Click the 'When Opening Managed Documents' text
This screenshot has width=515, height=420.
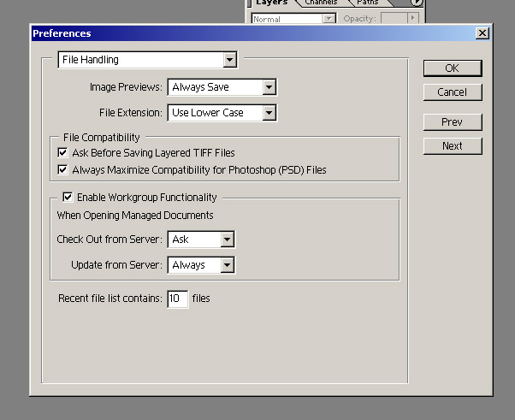135,216
